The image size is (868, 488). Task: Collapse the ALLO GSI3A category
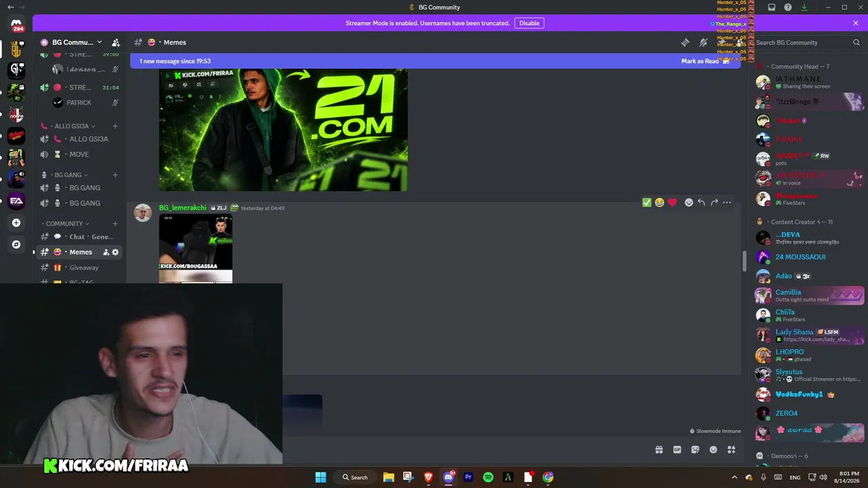point(71,126)
